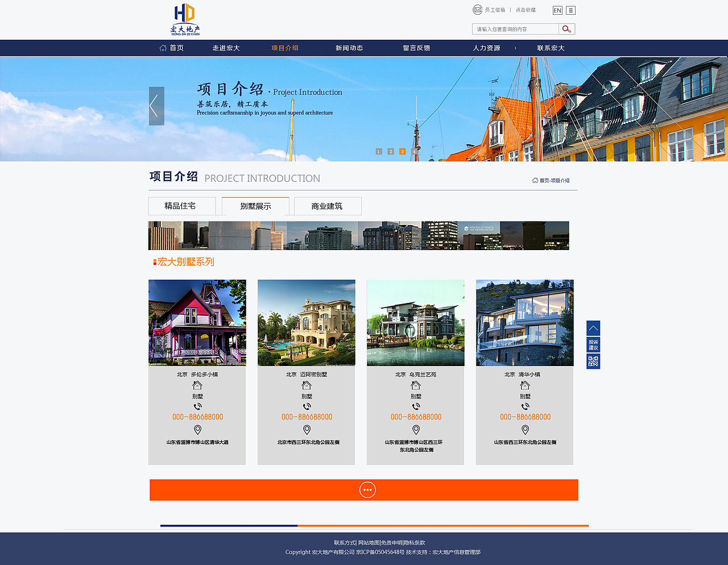728x565 pixels.
Task: Click the 点击收藏 link
Action: pos(526,10)
